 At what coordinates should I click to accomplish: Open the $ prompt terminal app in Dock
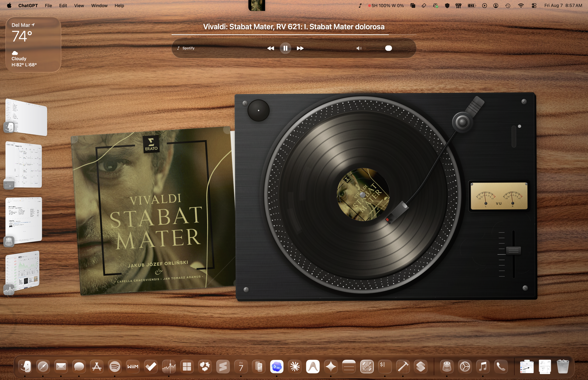(x=385, y=366)
